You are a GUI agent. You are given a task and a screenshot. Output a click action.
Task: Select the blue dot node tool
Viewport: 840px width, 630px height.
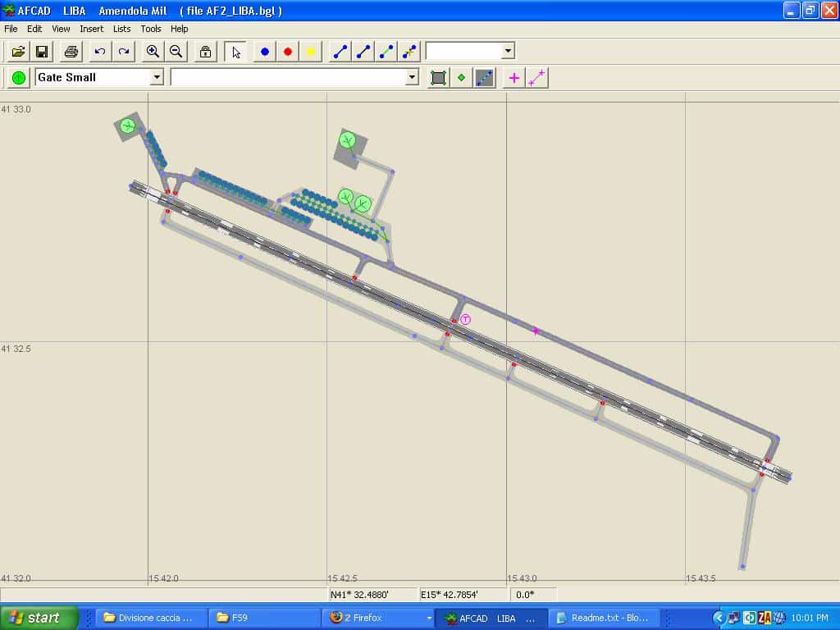coord(265,52)
